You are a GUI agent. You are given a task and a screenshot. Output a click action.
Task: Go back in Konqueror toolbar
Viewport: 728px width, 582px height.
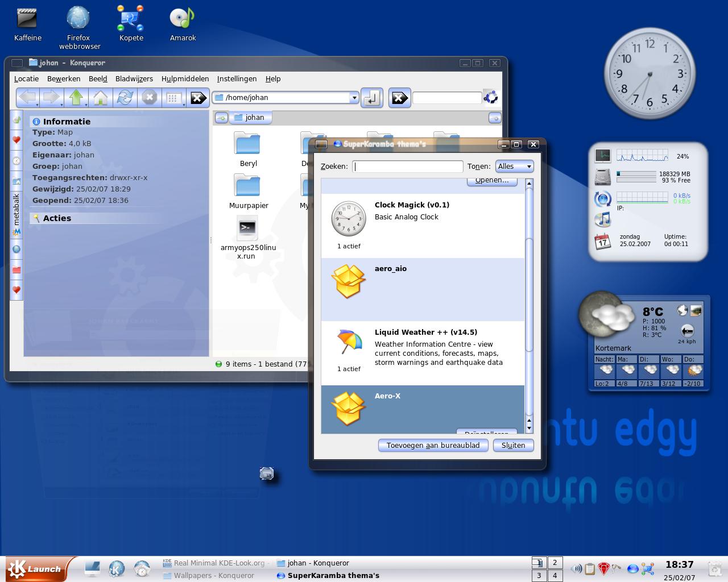tap(27, 98)
